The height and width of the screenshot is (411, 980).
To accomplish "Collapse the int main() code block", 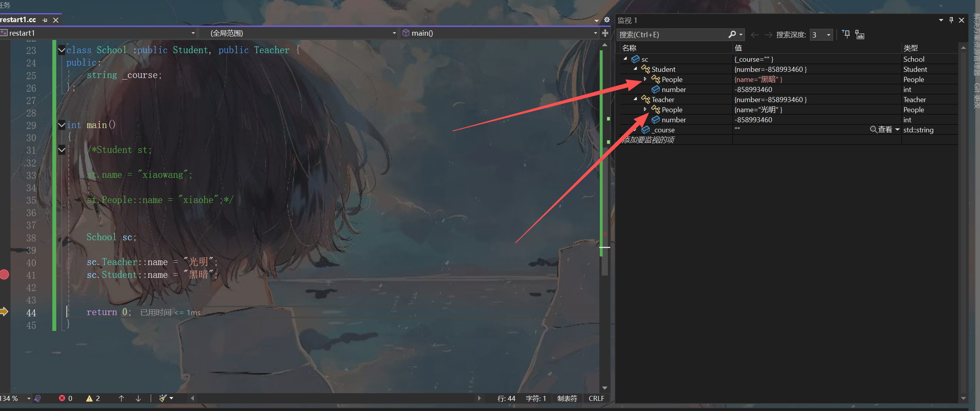I will tap(61, 125).
